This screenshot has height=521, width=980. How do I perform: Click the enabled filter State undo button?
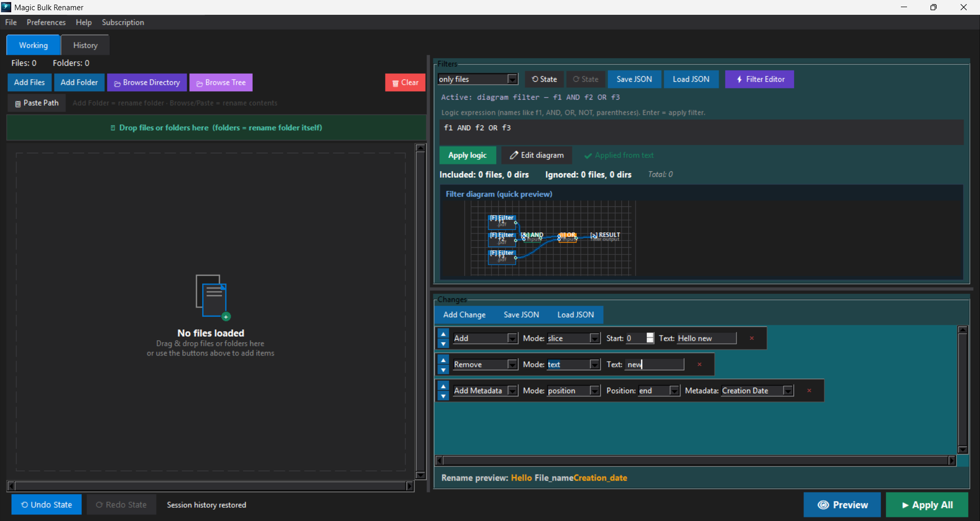click(544, 79)
